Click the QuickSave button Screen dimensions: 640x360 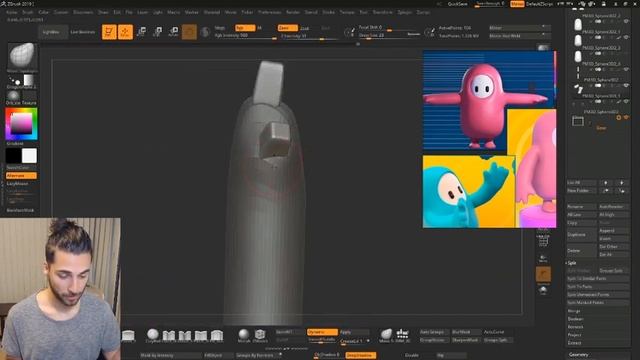point(457,4)
